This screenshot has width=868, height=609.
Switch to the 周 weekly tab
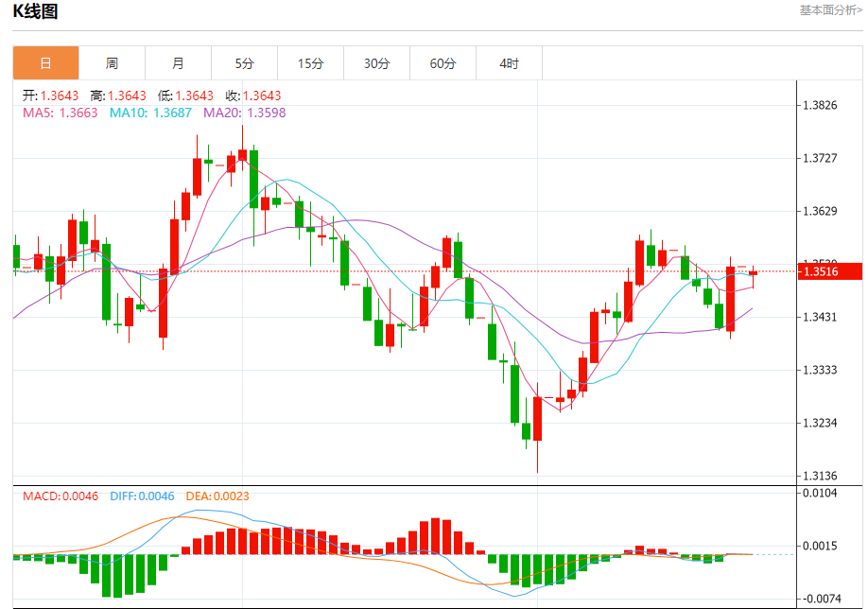112,63
